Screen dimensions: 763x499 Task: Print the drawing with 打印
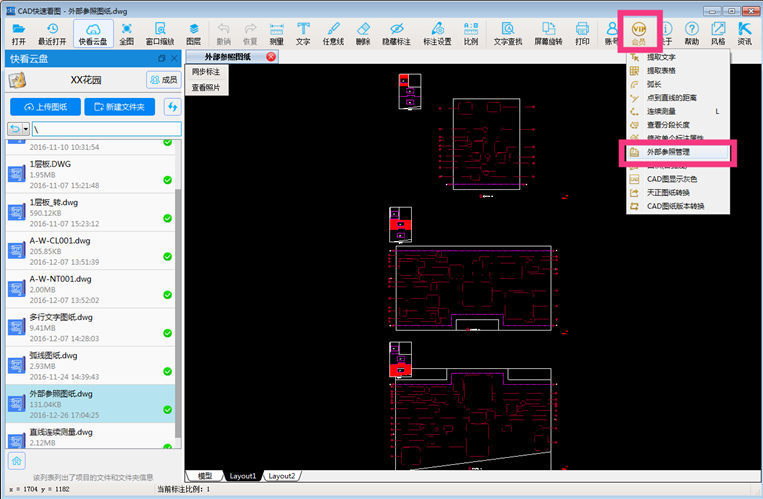click(582, 34)
